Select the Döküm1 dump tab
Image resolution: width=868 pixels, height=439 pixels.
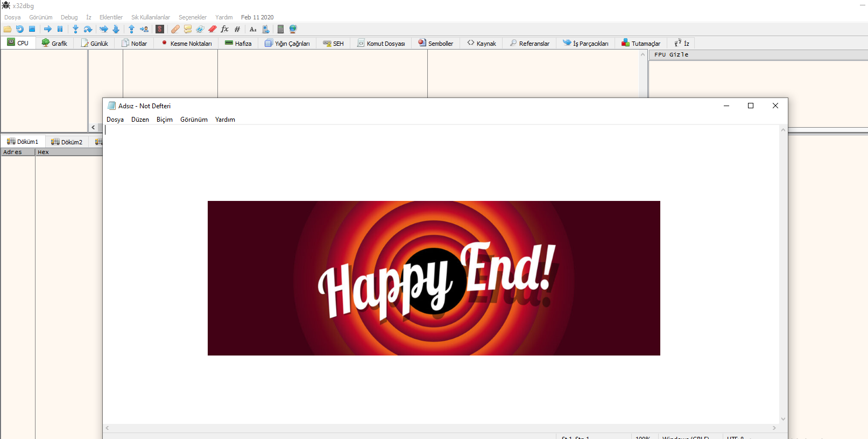23,142
